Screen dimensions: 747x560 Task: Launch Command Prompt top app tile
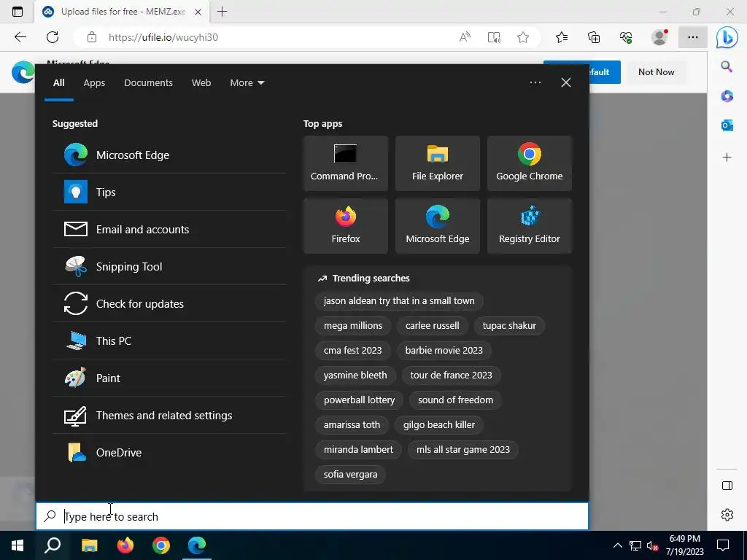[345, 163]
